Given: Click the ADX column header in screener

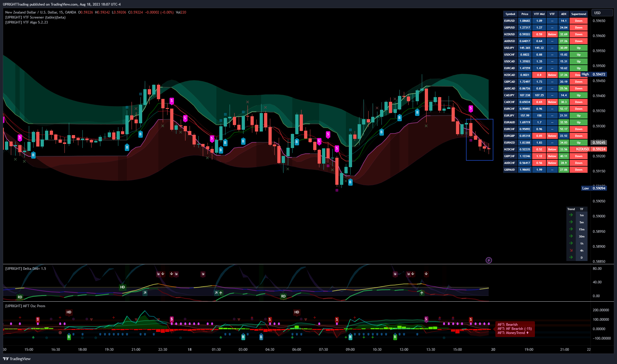Looking at the screenshot, I should tap(563, 14).
